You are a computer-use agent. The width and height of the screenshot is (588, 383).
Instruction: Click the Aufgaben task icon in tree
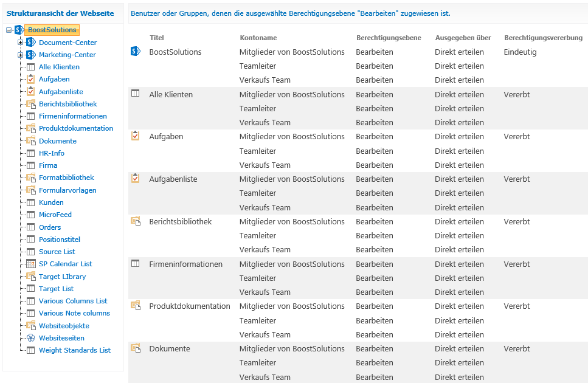click(x=31, y=79)
